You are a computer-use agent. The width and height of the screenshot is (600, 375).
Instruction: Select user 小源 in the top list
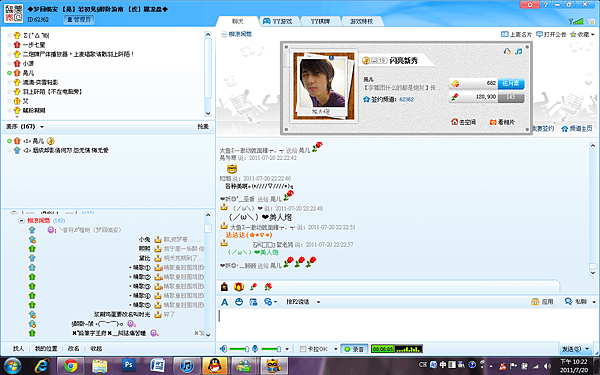pyautogui.click(x=28, y=64)
